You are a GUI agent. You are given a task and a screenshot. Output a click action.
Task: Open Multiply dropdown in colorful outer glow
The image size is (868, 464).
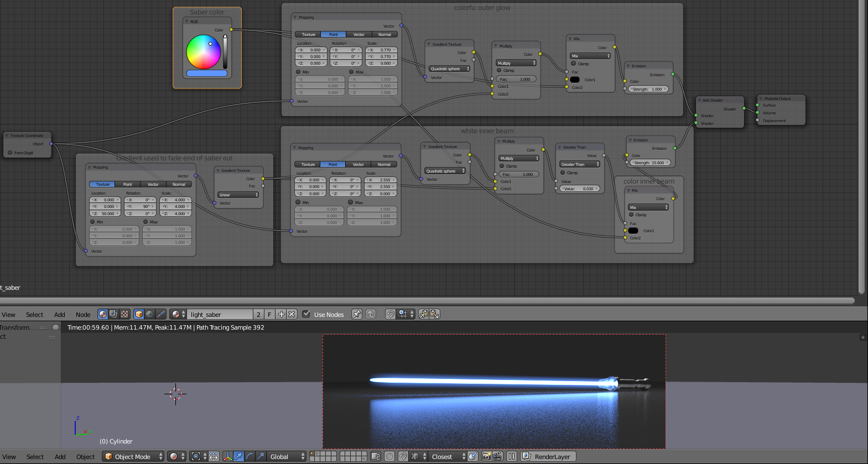point(516,63)
